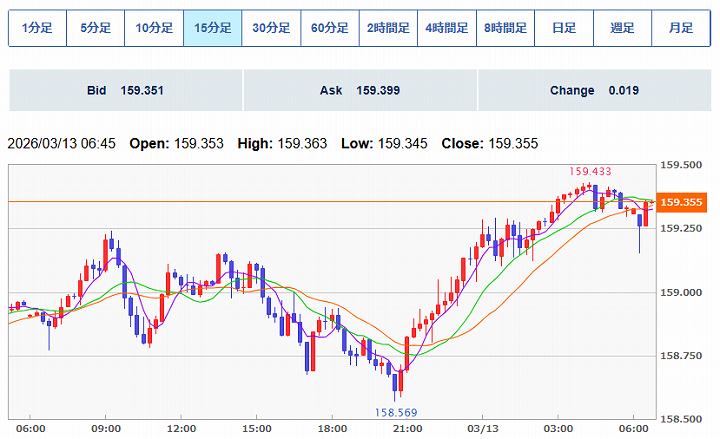Click the 159.433 high price marker
Viewport: 720px width, 439px height.
pos(590,172)
